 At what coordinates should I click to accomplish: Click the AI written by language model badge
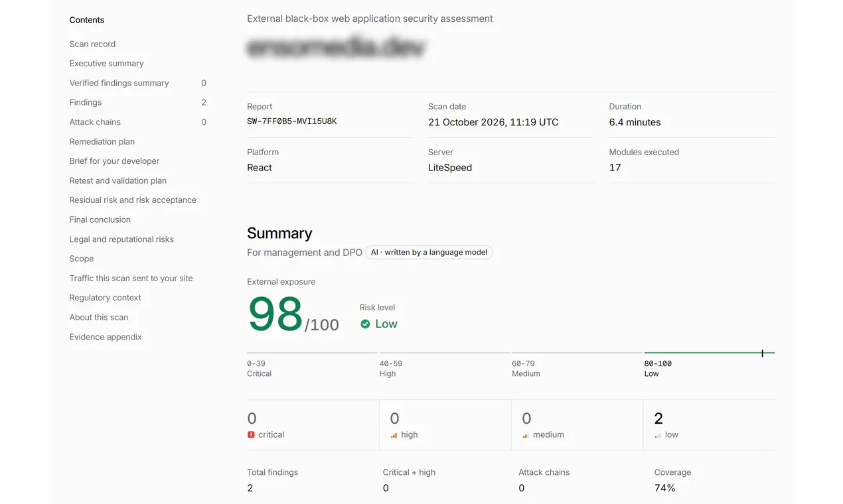[x=429, y=253]
